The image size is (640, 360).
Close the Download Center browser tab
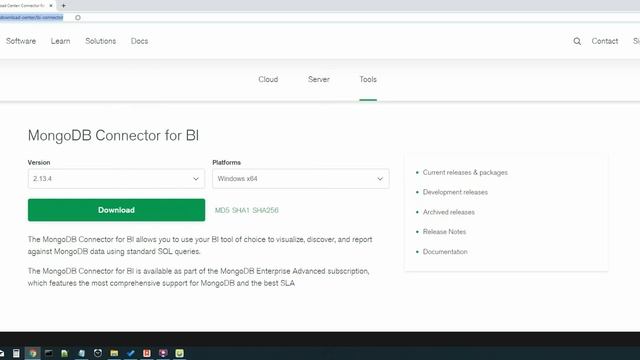tap(51, 6)
